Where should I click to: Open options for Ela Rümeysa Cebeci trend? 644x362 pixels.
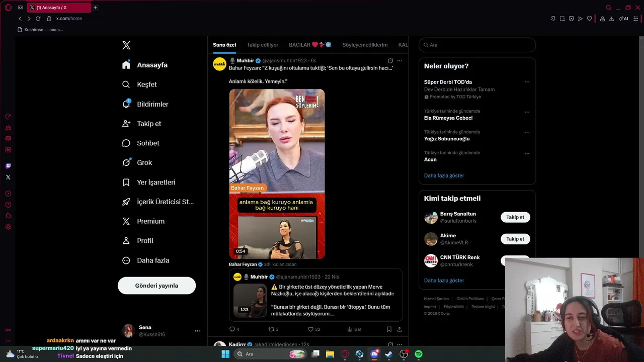coord(527,112)
